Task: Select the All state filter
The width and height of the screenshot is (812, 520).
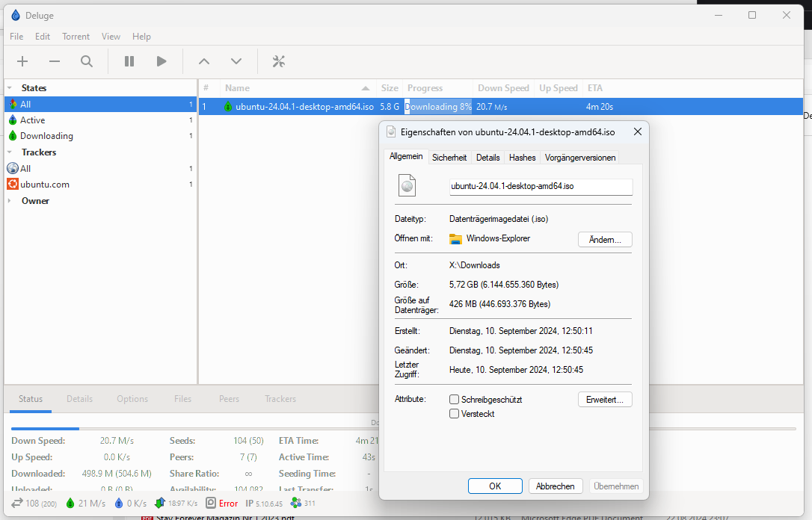Action: click(x=100, y=104)
